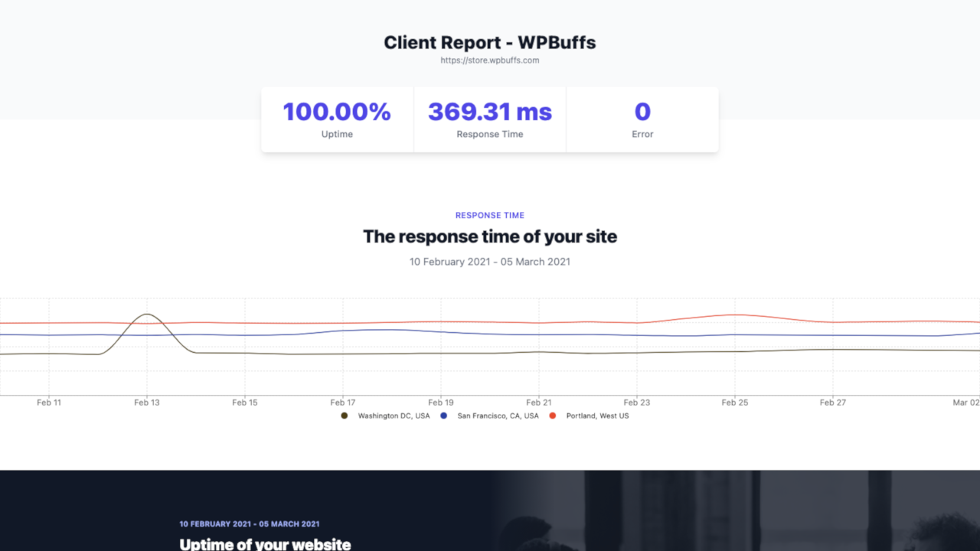This screenshot has width=980, height=551.
Task: Click the Washington DC line spike above Feb 13
Action: pyautogui.click(x=147, y=315)
